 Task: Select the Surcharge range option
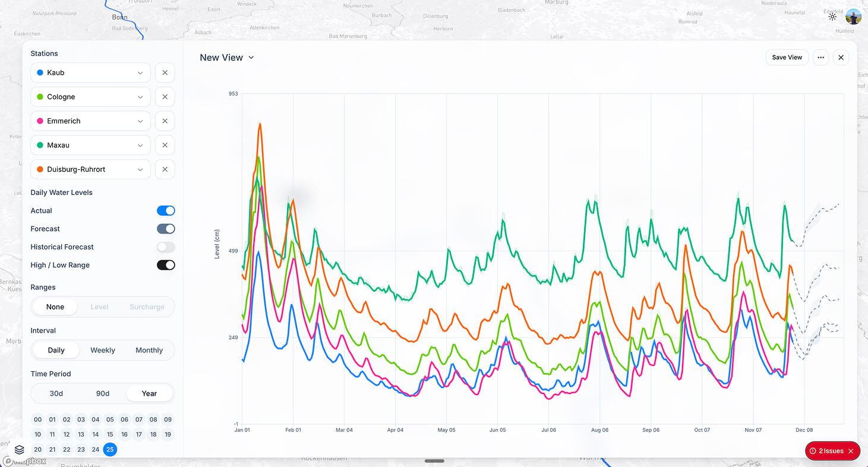(x=147, y=307)
